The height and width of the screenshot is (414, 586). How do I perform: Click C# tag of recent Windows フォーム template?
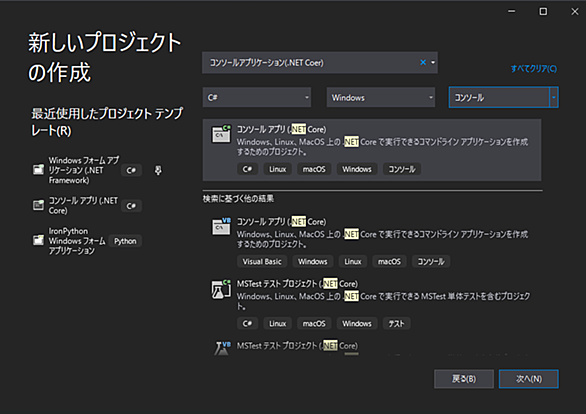131,170
